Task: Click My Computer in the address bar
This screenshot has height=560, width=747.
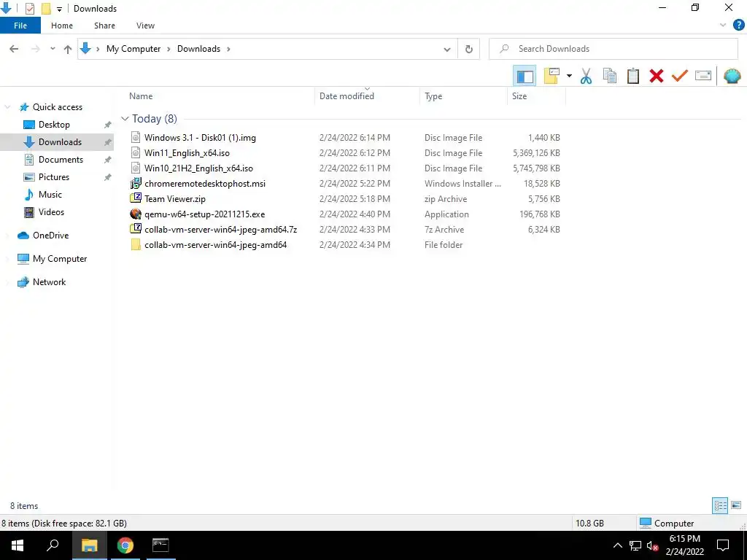Action: pos(133,49)
